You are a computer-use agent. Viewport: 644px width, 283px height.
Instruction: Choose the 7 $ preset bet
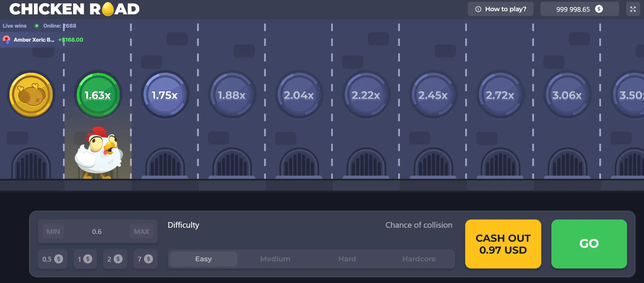point(145,259)
